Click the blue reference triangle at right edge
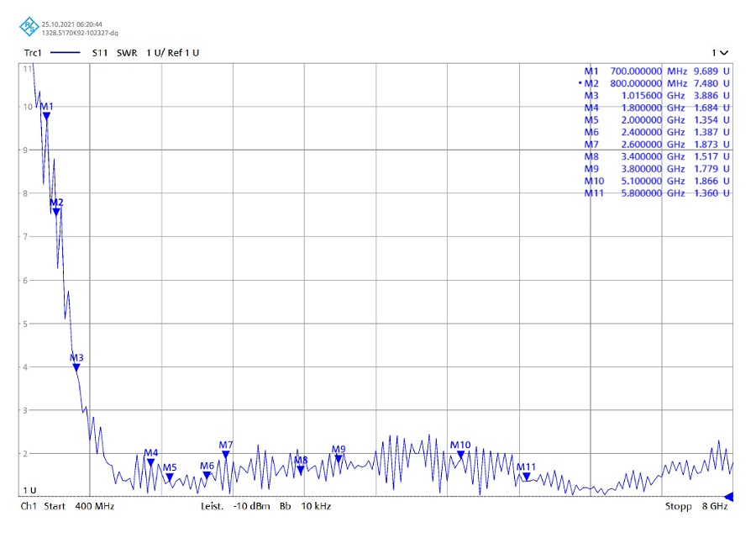 728,497
